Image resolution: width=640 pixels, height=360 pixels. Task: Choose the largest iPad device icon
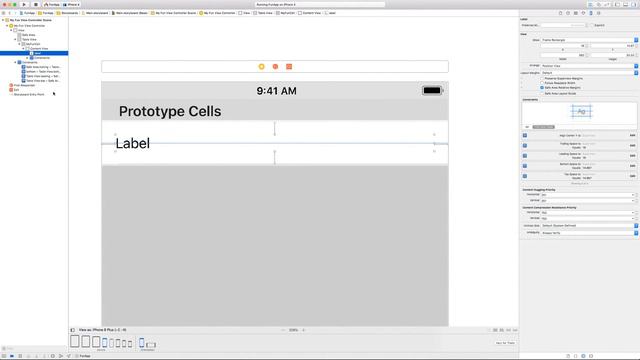[x=75, y=341]
